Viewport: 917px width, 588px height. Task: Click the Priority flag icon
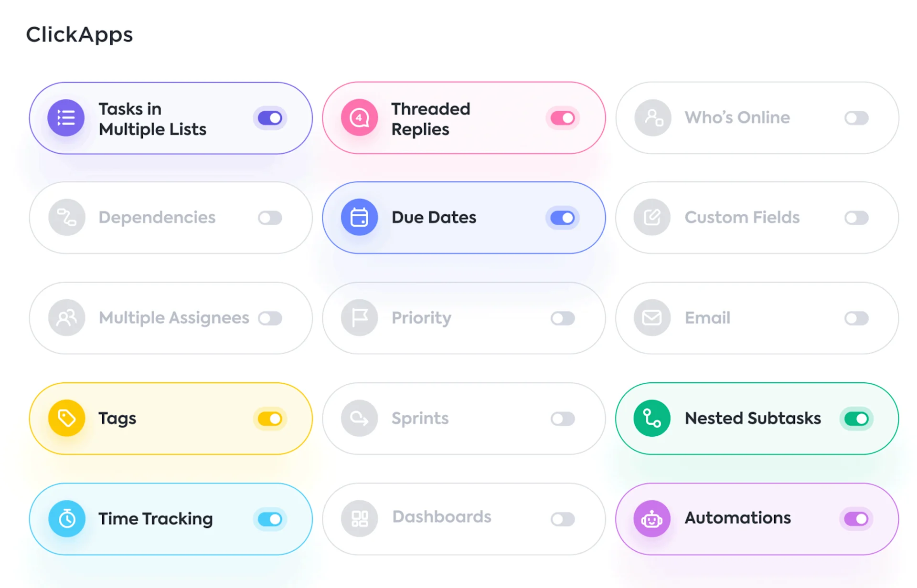coord(359,318)
